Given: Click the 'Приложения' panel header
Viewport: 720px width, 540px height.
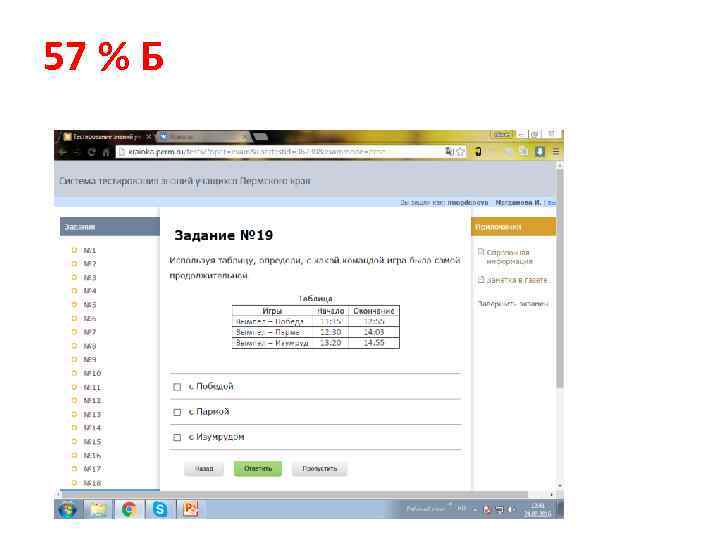Looking at the screenshot, I should pos(513,227).
